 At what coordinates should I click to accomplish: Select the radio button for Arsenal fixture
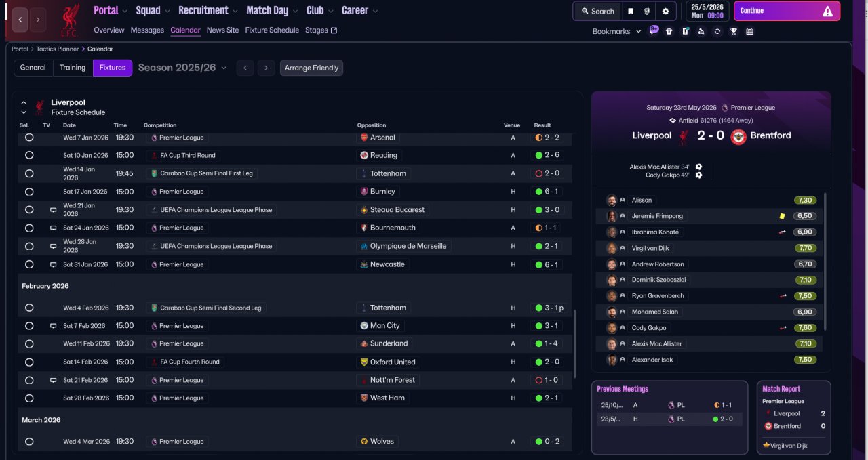pyautogui.click(x=29, y=138)
